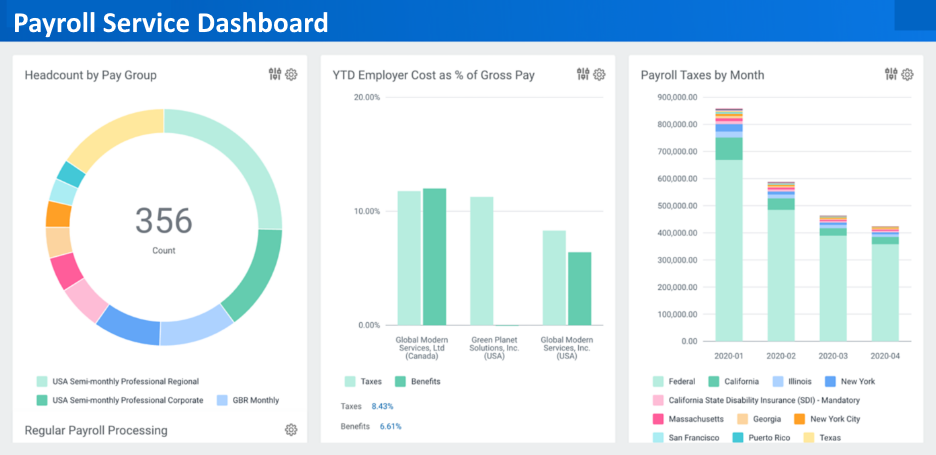This screenshot has width=936, height=455.
Task: Toggle Georgia legend item
Action: tap(759, 419)
